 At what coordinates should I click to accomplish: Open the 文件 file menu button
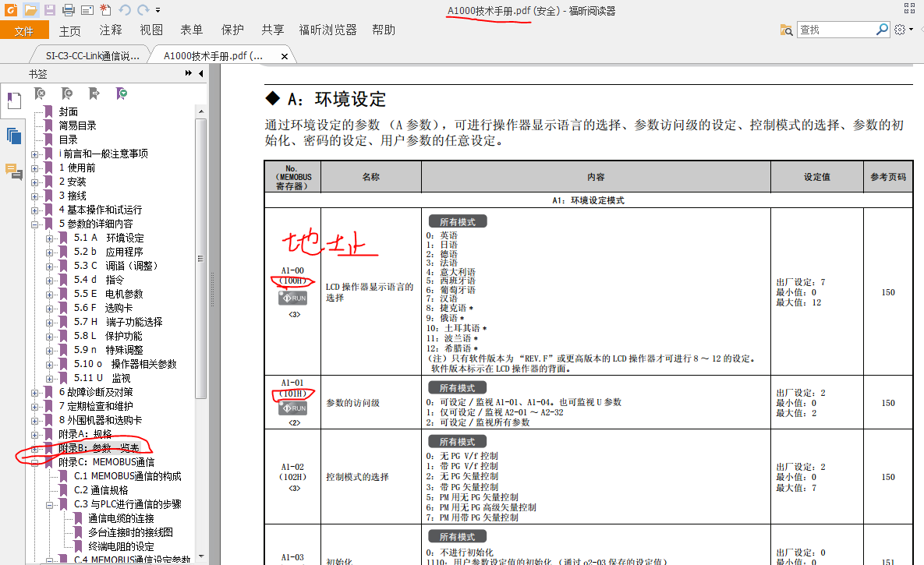[24, 30]
